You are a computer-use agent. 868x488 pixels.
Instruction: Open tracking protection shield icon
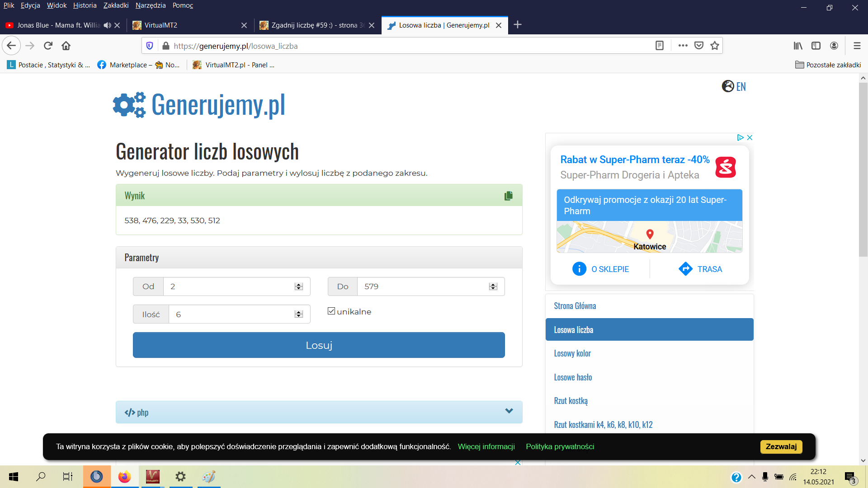150,46
